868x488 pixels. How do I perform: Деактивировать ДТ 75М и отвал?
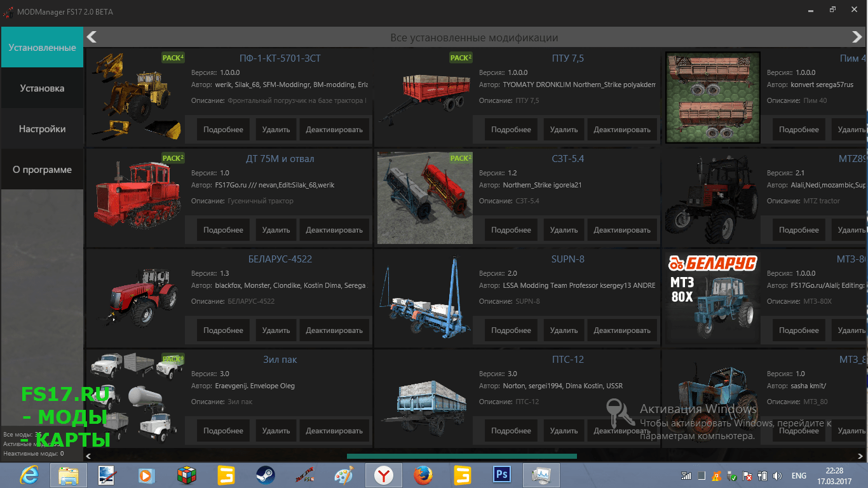click(334, 229)
